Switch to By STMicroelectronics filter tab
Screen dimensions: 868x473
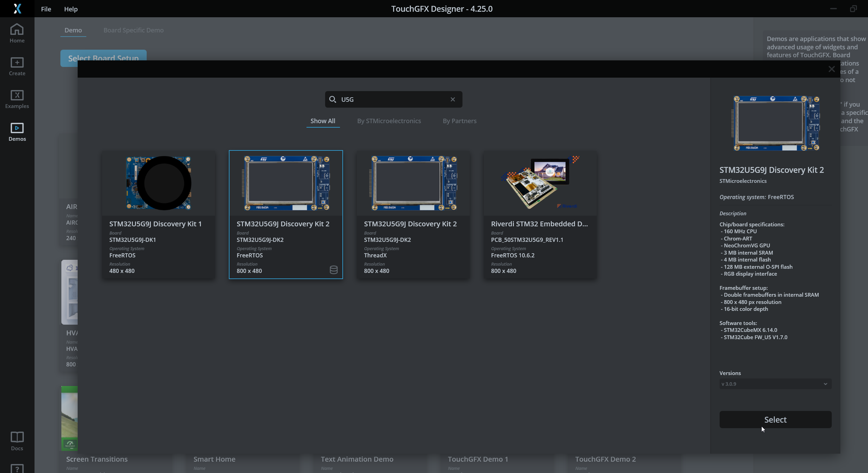389,121
